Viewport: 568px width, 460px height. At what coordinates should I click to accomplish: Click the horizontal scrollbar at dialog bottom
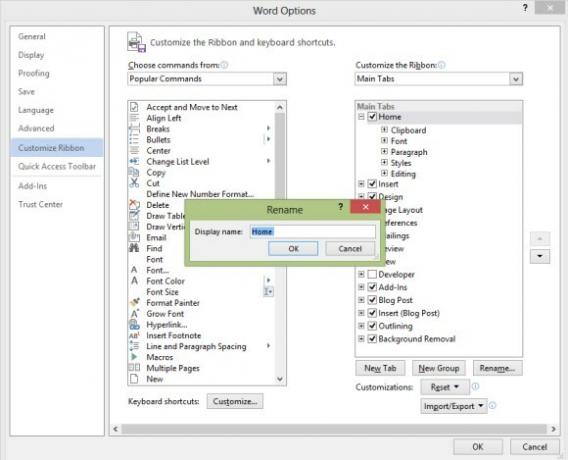click(334, 429)
